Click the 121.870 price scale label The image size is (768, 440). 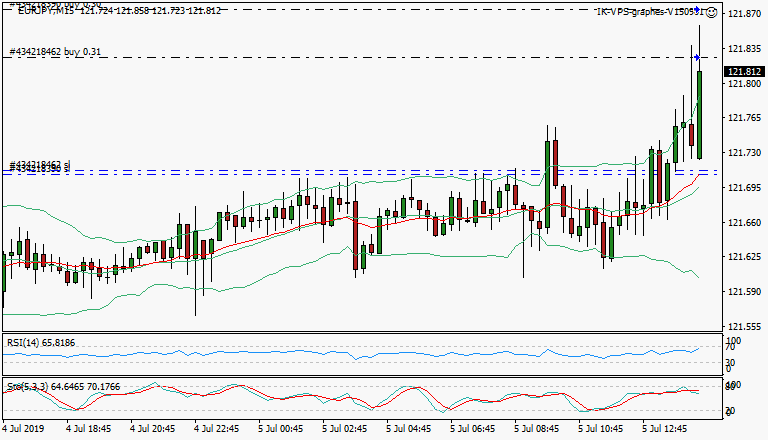pos(744,14)
